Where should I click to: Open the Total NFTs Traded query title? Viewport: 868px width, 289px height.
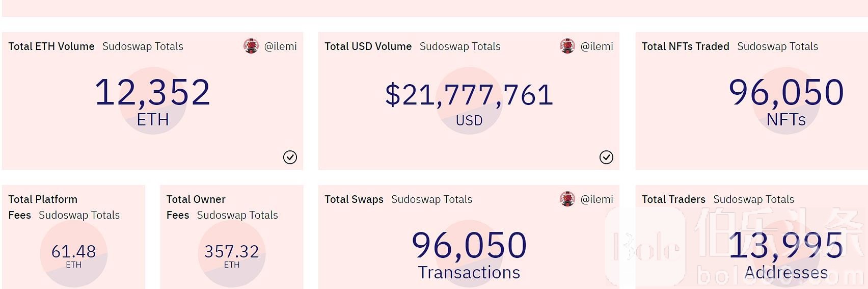685,46
